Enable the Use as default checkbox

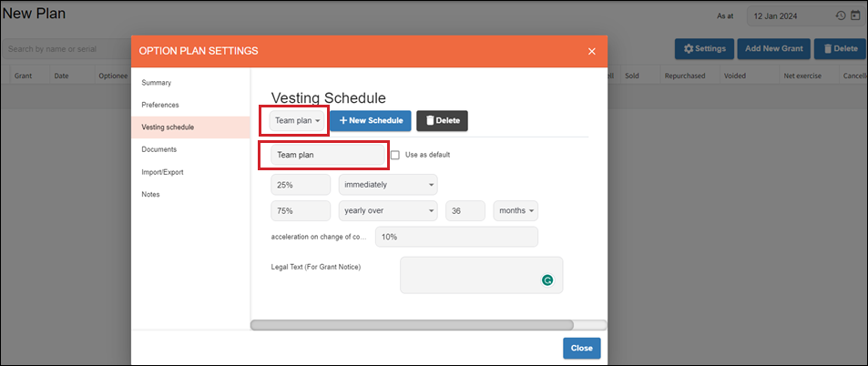click(x=395, y=155)
